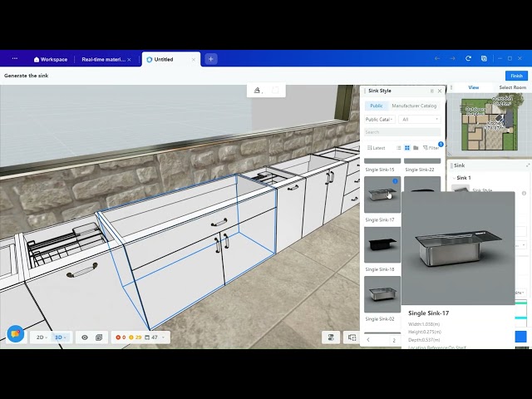532x399 pixels.
Task: Select the Public catalog tab
Action: [377, 106]
